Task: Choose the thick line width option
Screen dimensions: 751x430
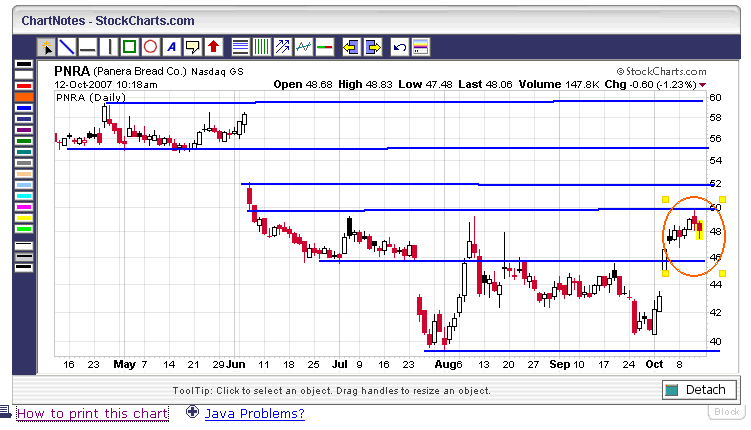Action: pos(24,267)
